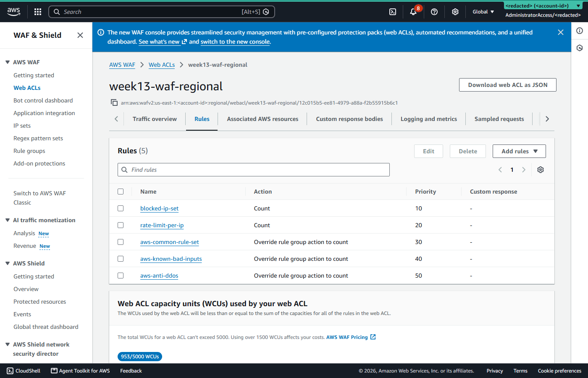Image resolution: width=588 pixels, height=378 pixels.
Task: Click the Amazon Q icon in search bar
Action: (x=266, y=12)
